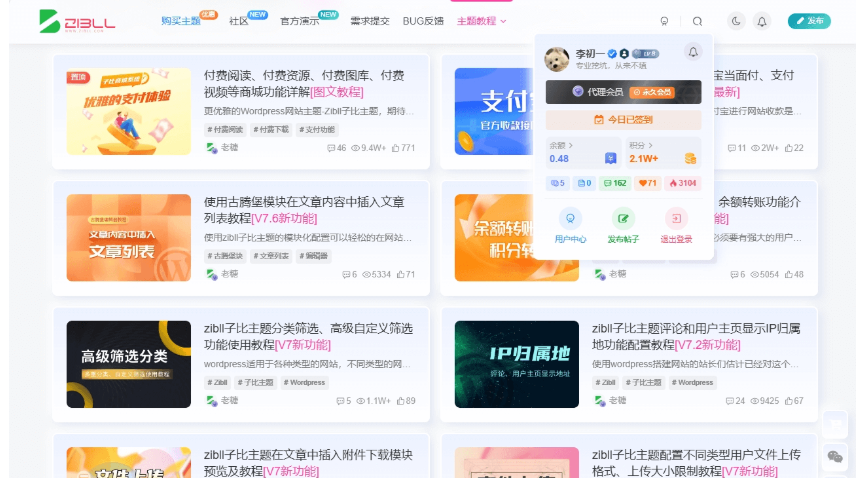
Task: Click the blue verified badge icon
Action: [612, 53]
